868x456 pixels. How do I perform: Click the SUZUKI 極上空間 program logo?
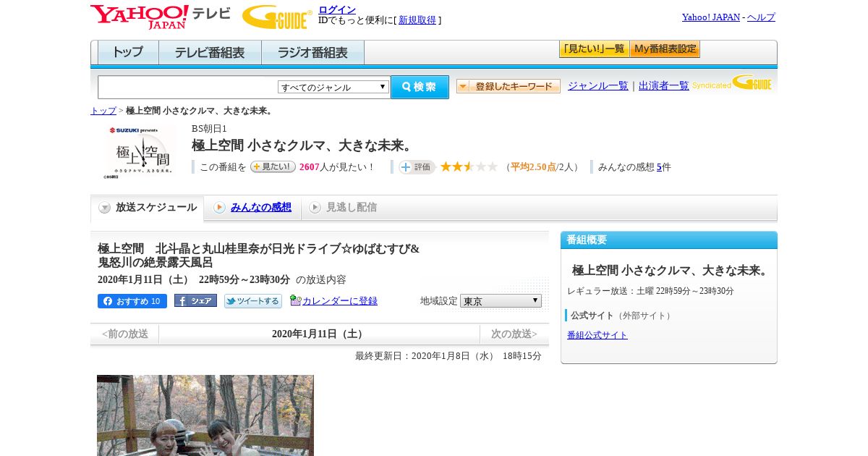[x=140, y=152]
